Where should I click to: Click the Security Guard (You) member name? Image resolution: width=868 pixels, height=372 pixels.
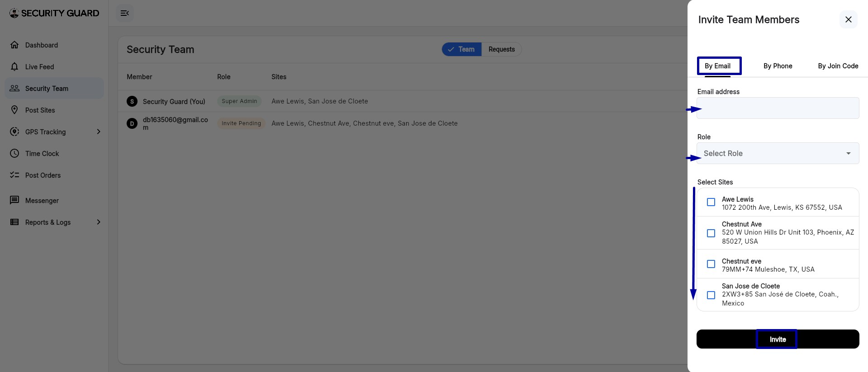tap(174, 102)
